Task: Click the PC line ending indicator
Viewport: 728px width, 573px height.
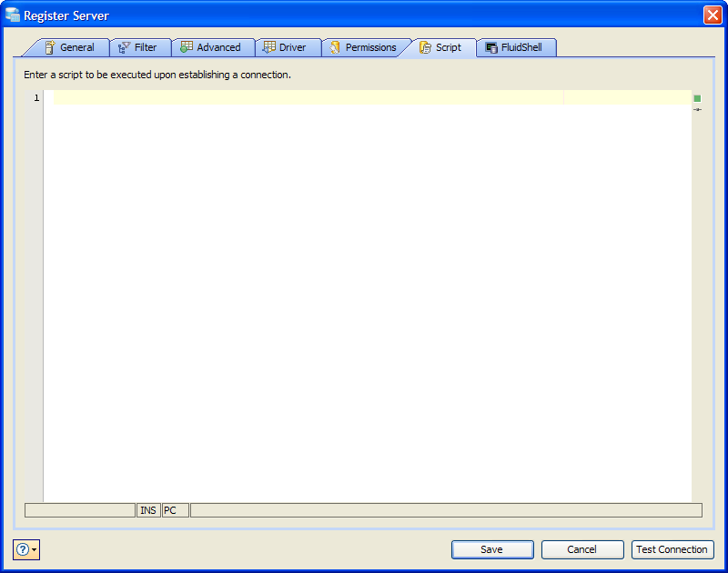Action: click(x=175, y=510)
